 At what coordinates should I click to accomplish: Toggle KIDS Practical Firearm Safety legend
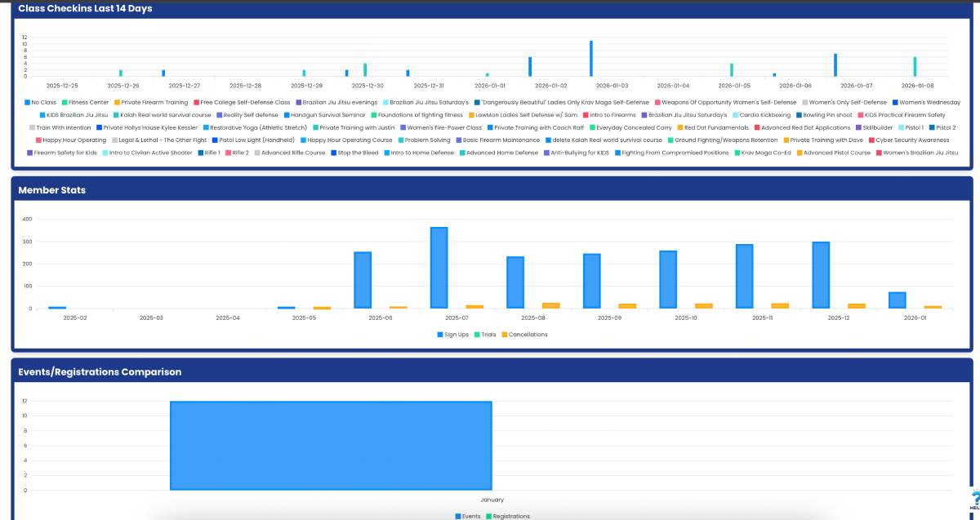[x=901, y=115]
